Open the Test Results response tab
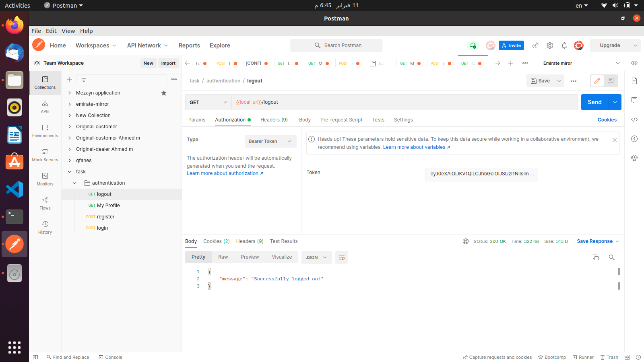 (x=284, y=241)
